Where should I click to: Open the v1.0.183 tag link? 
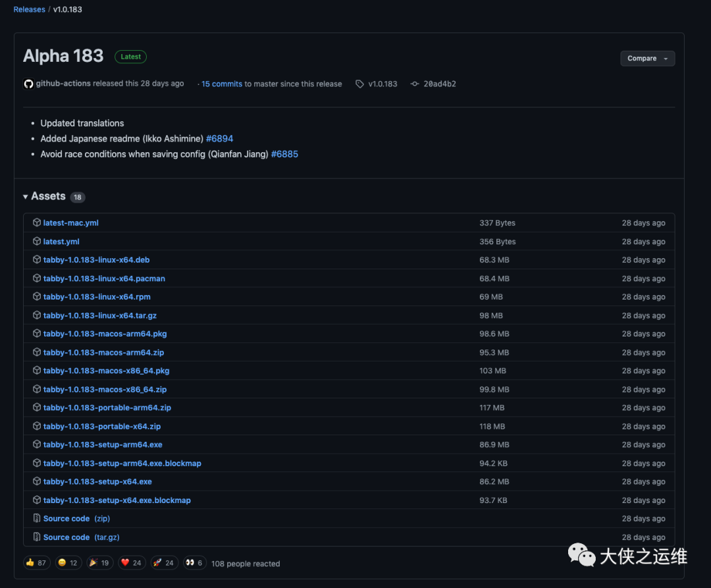(x=382, y=84)
